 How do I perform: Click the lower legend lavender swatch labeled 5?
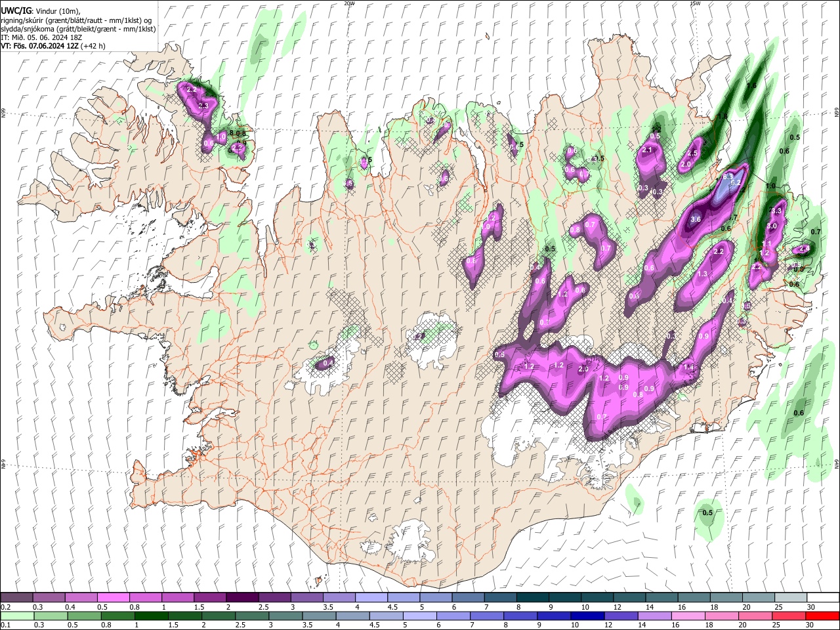(420, 616)
